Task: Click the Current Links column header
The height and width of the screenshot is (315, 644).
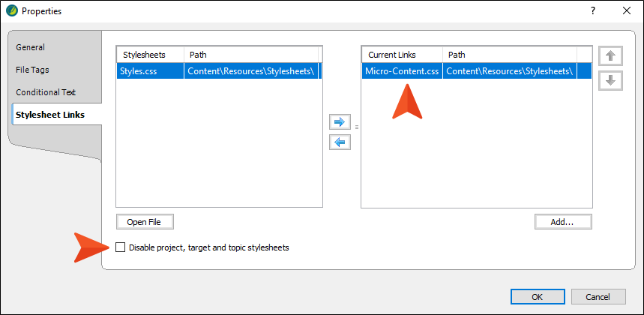Action: pos(402,55)
